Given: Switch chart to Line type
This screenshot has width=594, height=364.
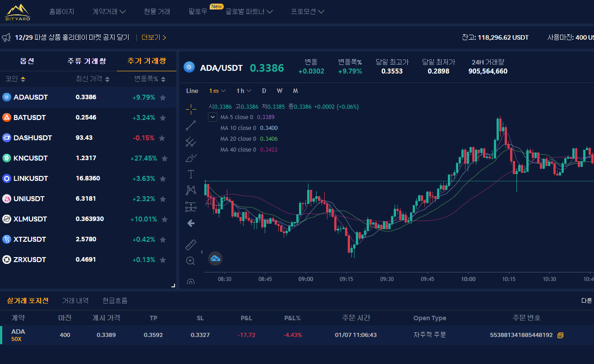Looking at the screenshot, I should coord(192,91).
